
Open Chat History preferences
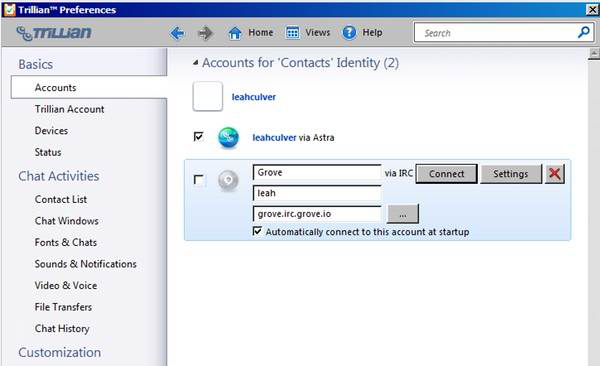(62, 328)
